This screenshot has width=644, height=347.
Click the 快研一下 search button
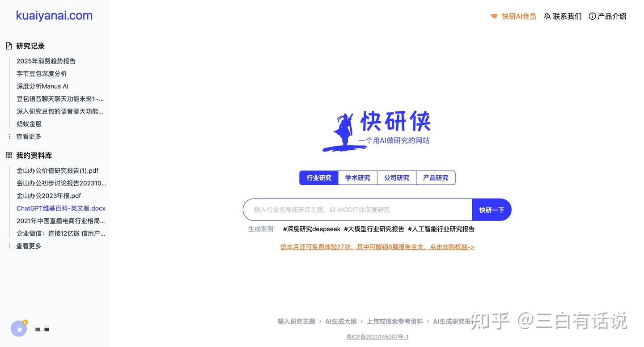(x=491, y=210)
